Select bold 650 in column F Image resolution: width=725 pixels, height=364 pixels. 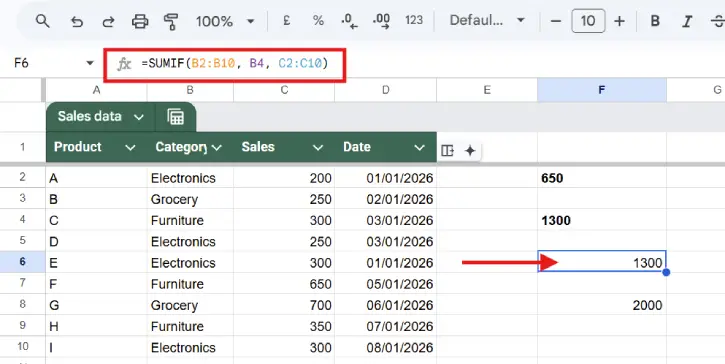pyautogui.click(x=602, y=178)
